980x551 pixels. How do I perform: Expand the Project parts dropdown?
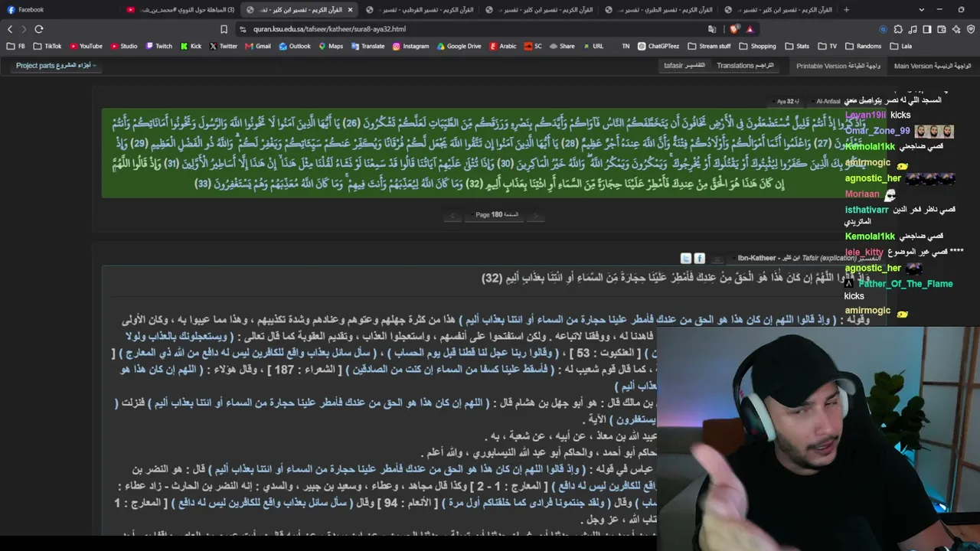click(x=56, y=66)
